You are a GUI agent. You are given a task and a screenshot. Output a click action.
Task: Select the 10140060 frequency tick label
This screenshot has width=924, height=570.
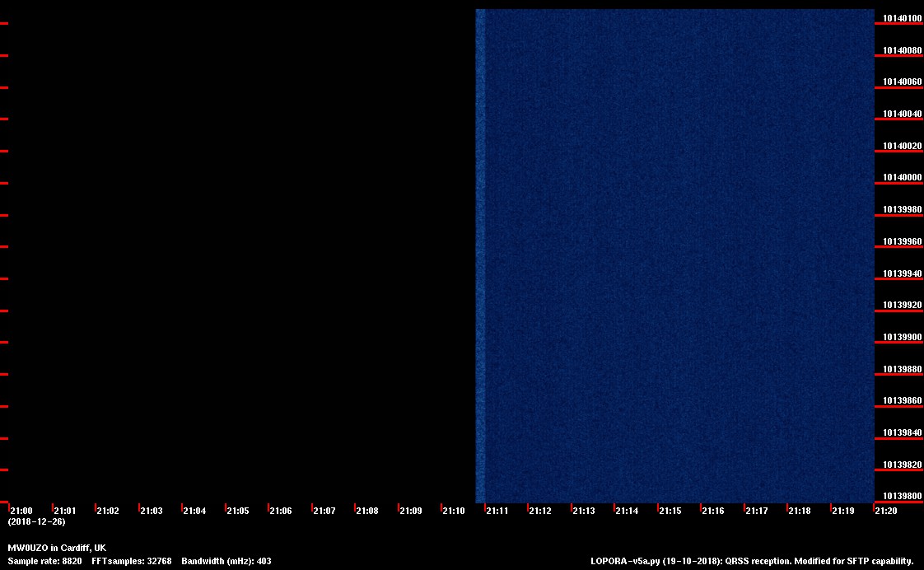point(903,82)
